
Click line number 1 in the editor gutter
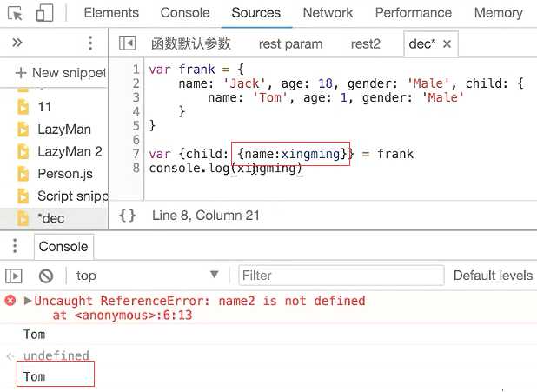pyautogui.click(x=136, y=70)
